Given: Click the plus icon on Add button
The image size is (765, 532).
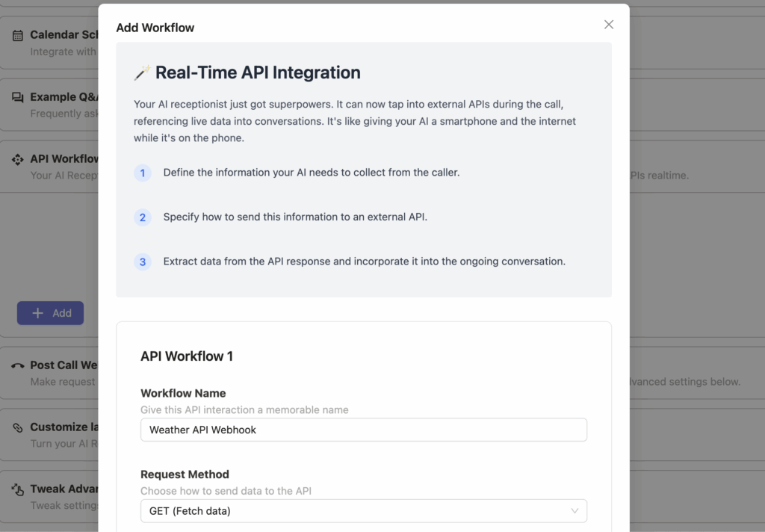Looking at the screenshot, I should point(37,313).
